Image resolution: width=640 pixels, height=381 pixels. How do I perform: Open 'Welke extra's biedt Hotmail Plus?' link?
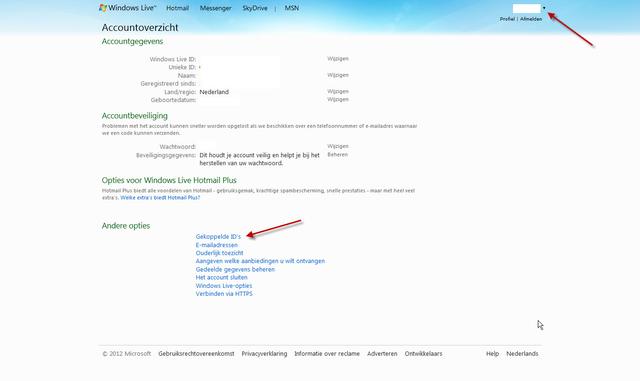tap(160, 198)
